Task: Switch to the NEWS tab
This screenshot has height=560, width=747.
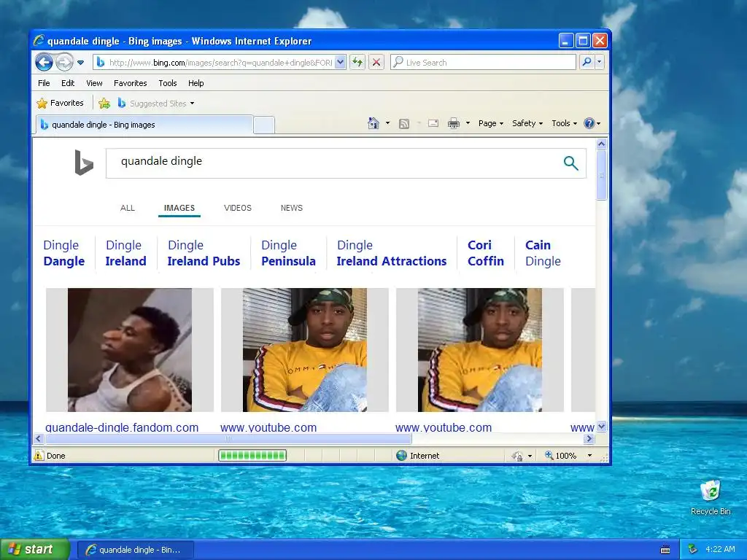Action: (x=292, y=208)
